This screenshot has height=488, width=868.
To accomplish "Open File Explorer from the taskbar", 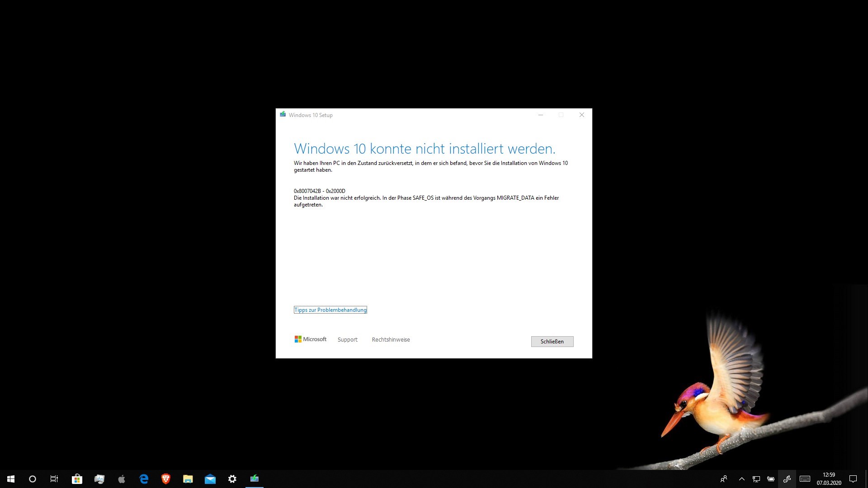I will pos(188,479).
